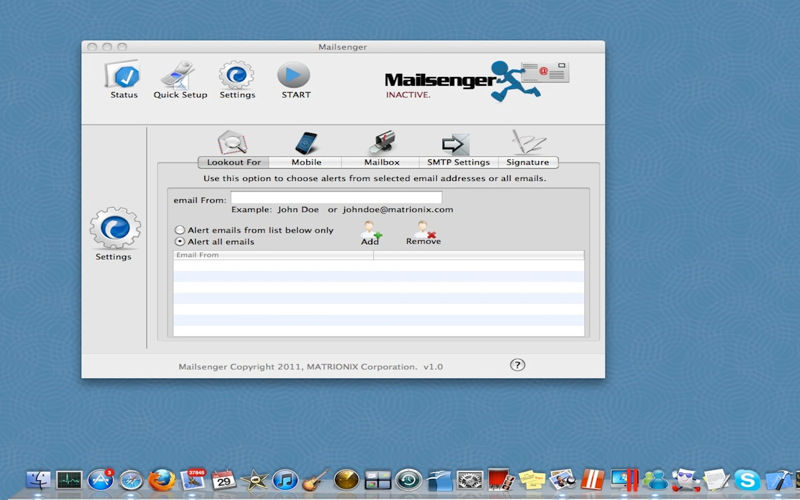Screen dimensions: 800x500
Task: Open System Preferences in the dock
Action: click(x=470, y=480)
